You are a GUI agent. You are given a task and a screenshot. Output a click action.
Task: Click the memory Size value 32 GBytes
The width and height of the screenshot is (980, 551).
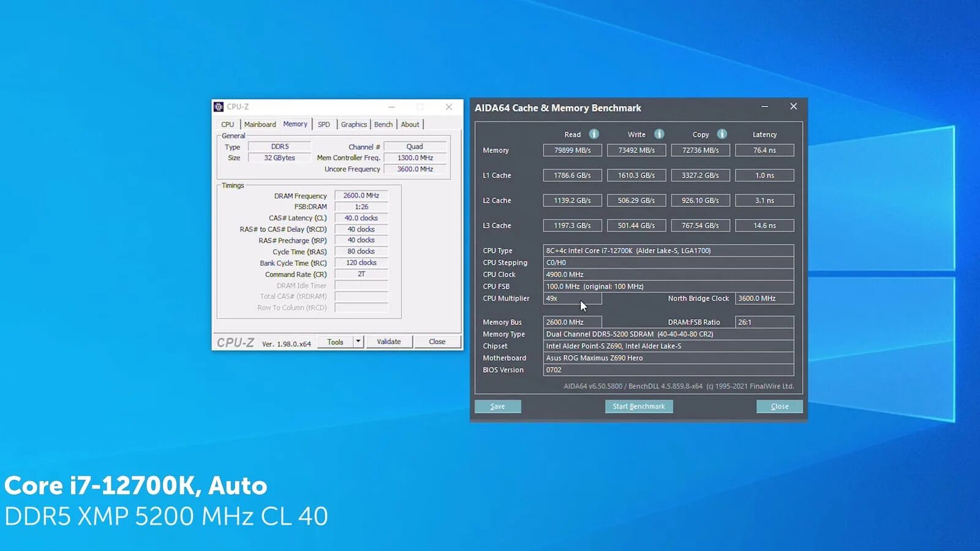point(280,158)
